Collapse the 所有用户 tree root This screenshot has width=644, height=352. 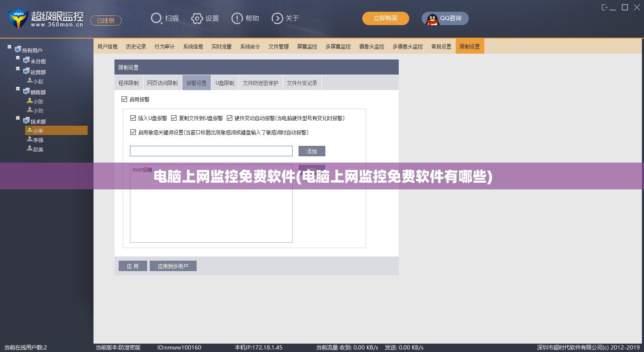pyautogui.click(x=9, y=47)
